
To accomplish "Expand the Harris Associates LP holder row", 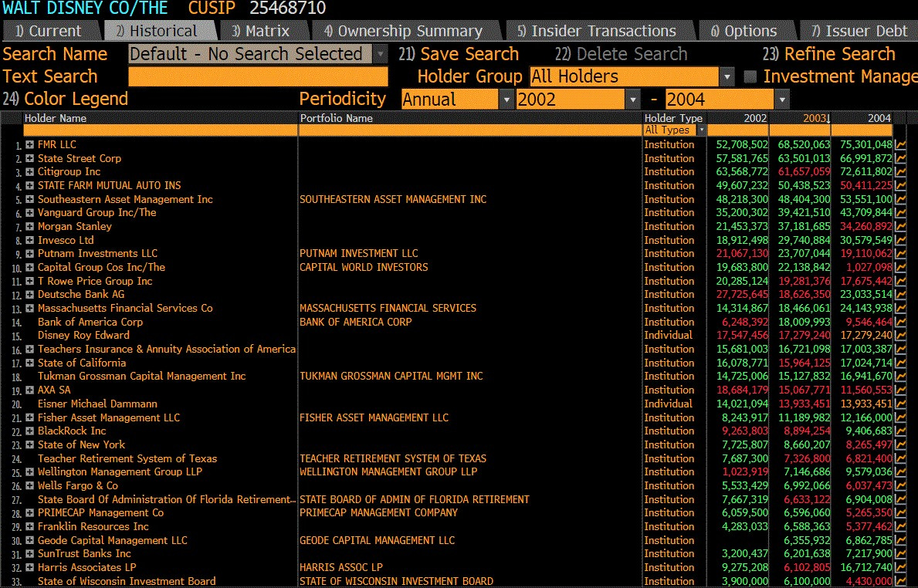I will [29, 567].
